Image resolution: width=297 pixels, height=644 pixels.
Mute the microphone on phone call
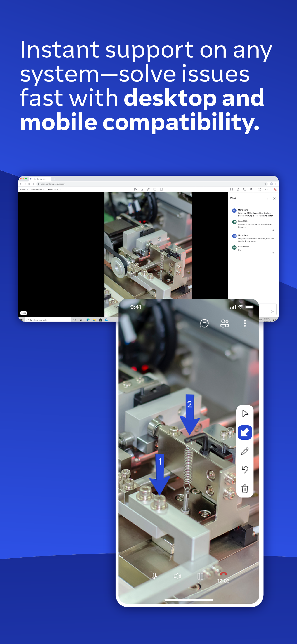[154, 576]
